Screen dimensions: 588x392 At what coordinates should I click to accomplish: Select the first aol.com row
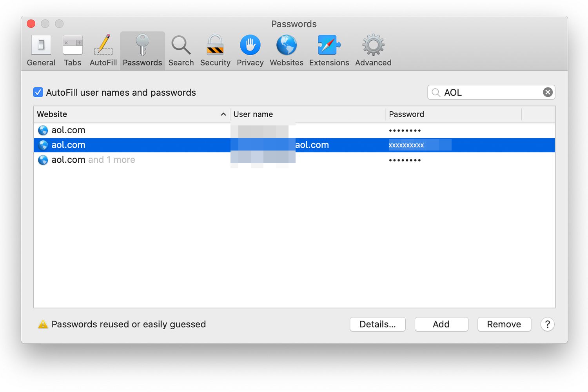click(294, 130)
